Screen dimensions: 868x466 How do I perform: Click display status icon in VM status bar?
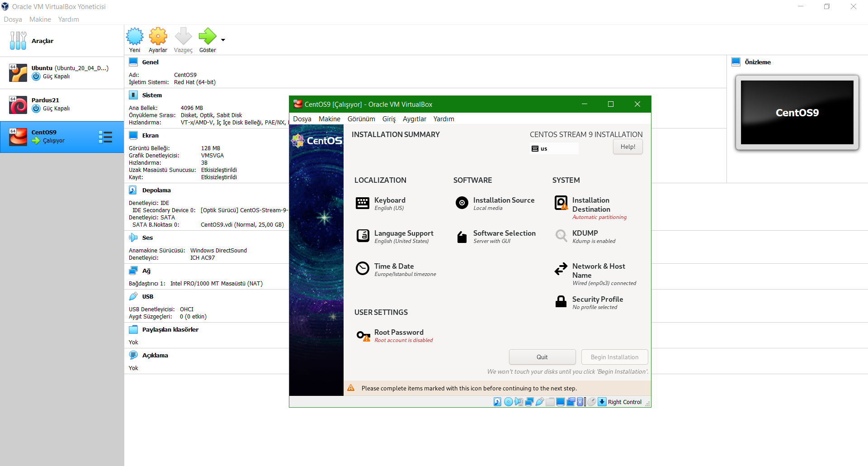[561, 402]
